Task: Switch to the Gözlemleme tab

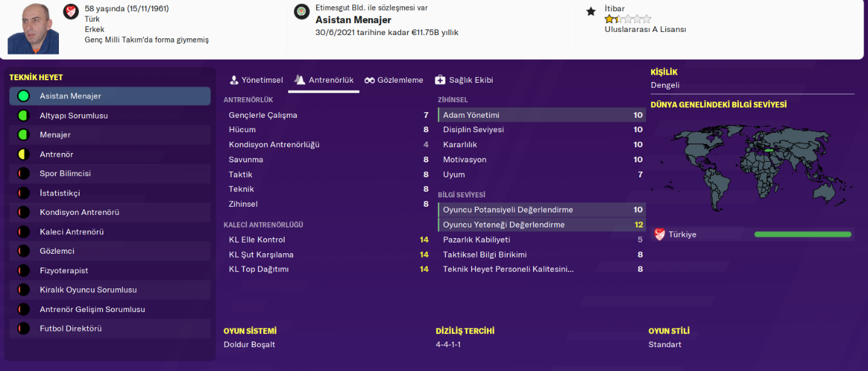Action: [394, 80]
